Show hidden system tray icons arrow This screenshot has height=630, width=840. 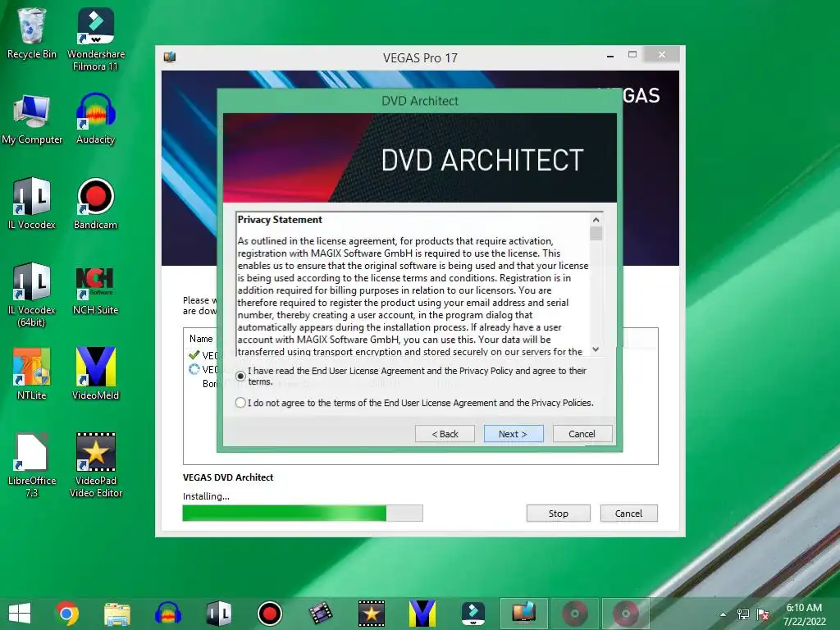(x=723, y=614)
